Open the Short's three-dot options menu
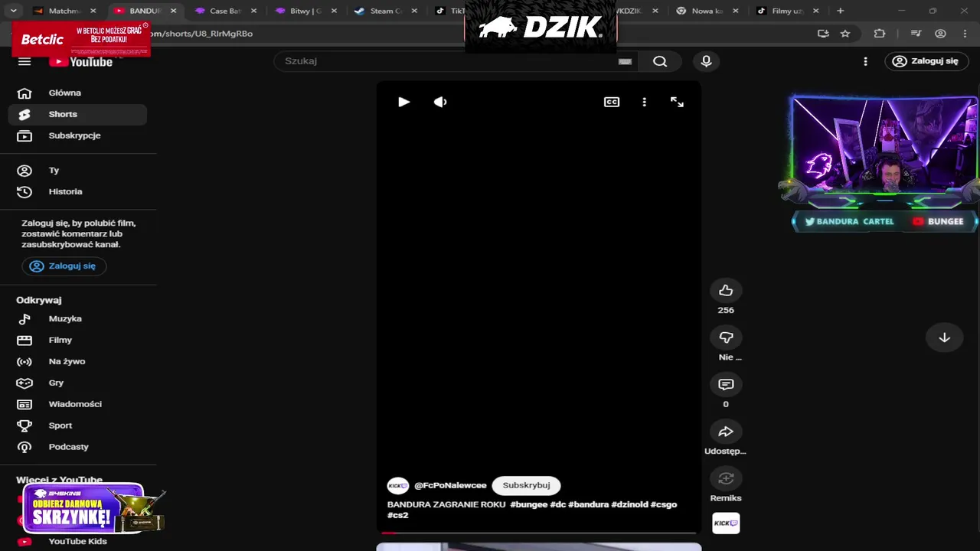The image size is (980, 551). pos(644,102)
